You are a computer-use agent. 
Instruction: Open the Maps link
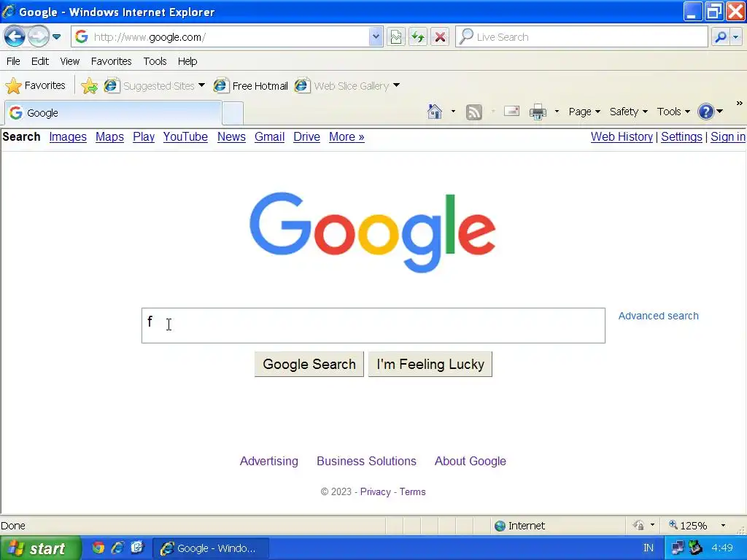tap(109, 136)
